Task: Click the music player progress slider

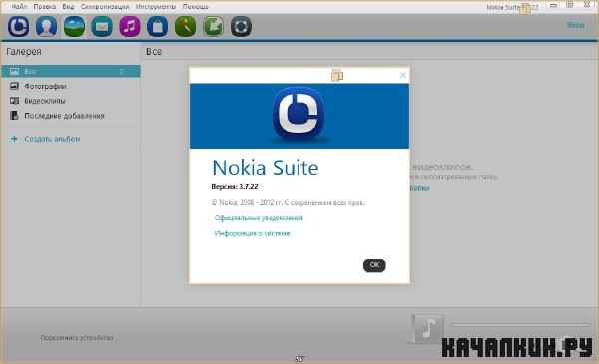Action: pos(519,324)
